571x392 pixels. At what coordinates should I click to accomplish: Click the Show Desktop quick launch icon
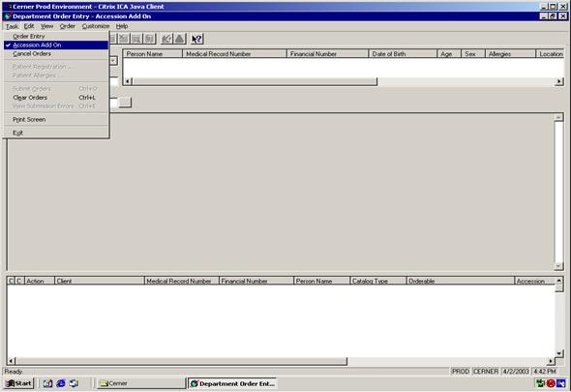[x=47, y=383]
